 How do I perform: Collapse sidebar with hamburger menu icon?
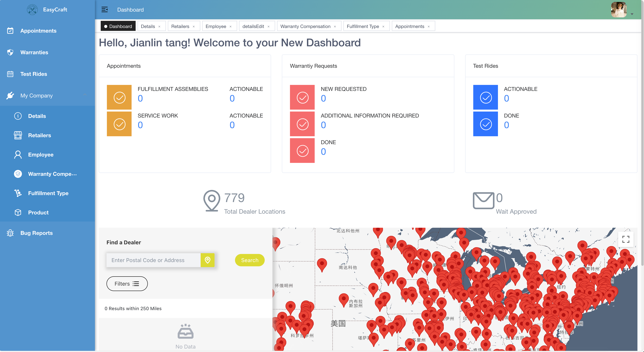point(105,9)
